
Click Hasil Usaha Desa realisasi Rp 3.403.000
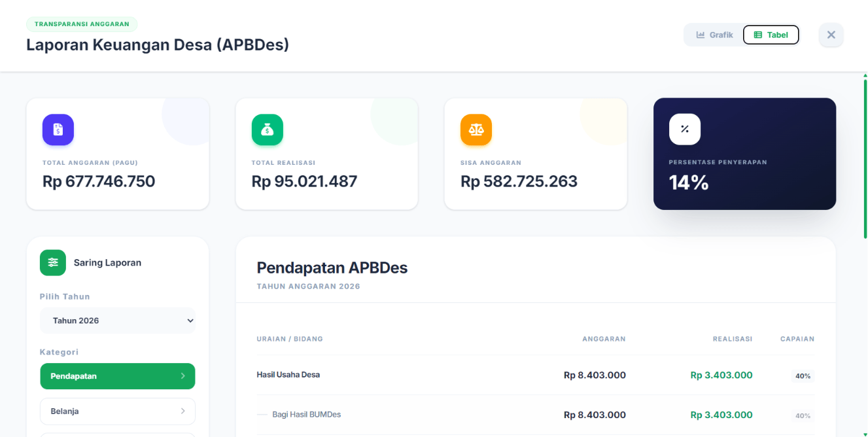pos(721,376)
